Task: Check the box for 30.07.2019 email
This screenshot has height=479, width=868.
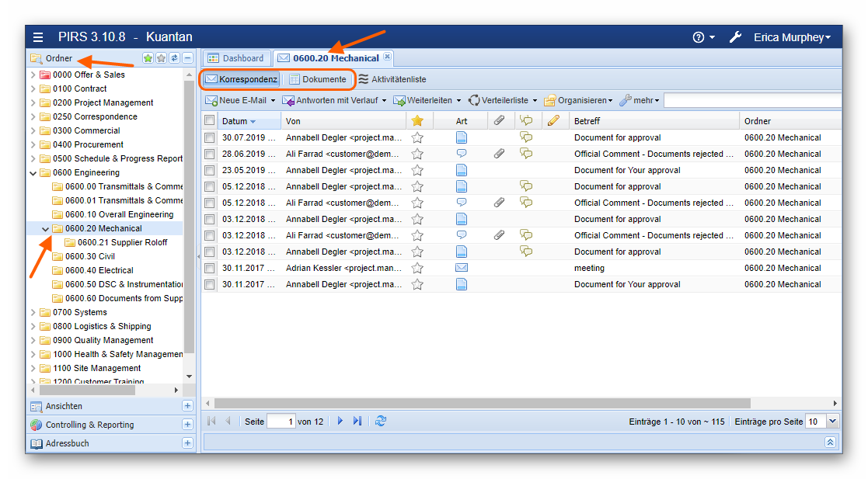Action: coord(210,137)
